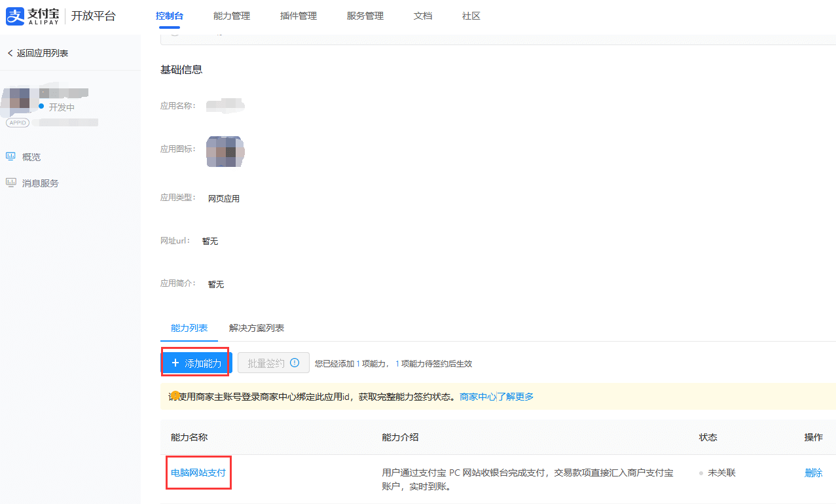Open the 控制台 top menu
The height and width of the screenshot is (504, 836).
[x=170, y=16]
